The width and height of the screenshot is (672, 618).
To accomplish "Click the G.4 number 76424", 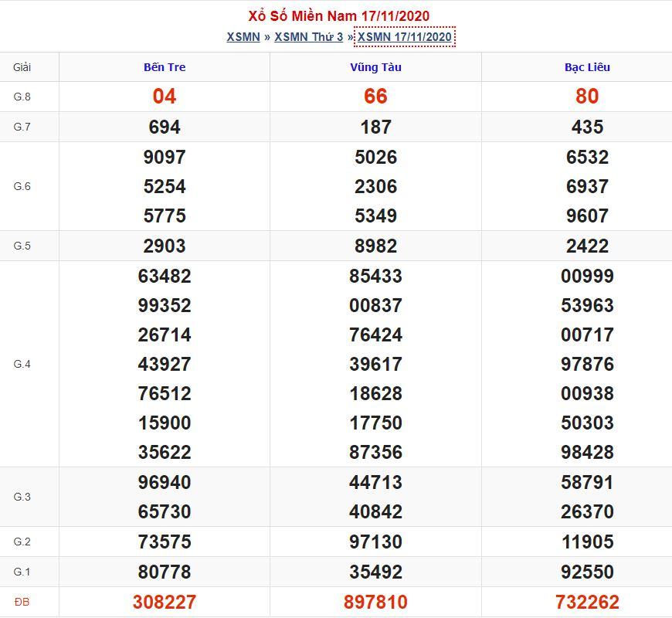I will tap(376, 335).
